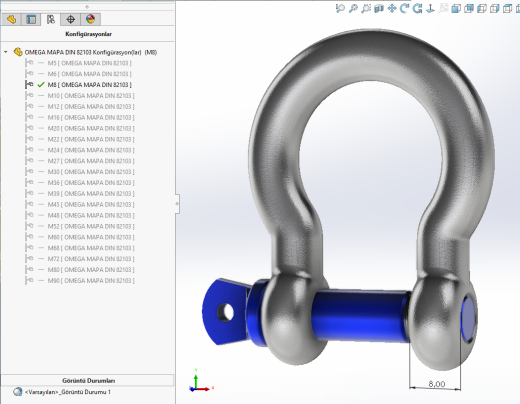Collapse the OMEGA MAPA DIN 82103 configuration tree
The height and width of the screenshot is (404, 520).
(6, 52)
